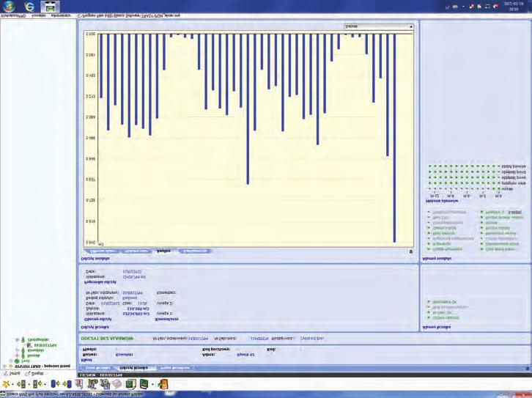This screenshot has height=398, width=532.
Task: Click the red flag tray icon
Action: (495, 7)
